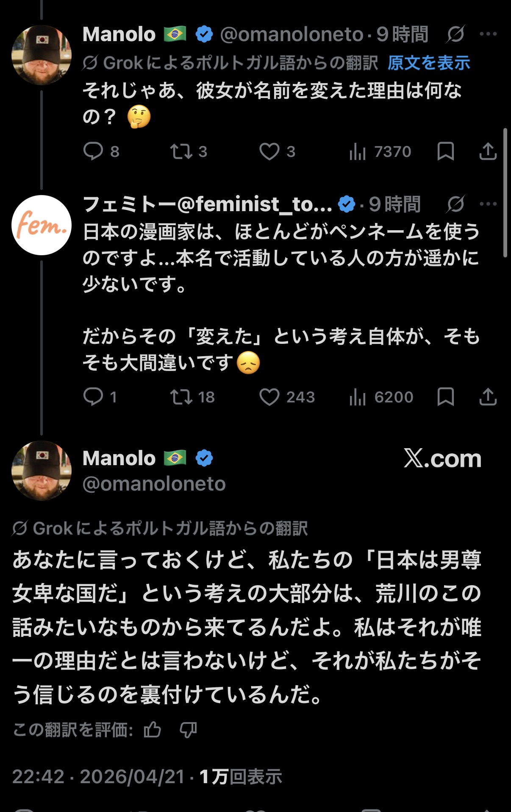Rate the translation with thumbs down
Screen dimensions: 511x812
[x=188, y=730]
